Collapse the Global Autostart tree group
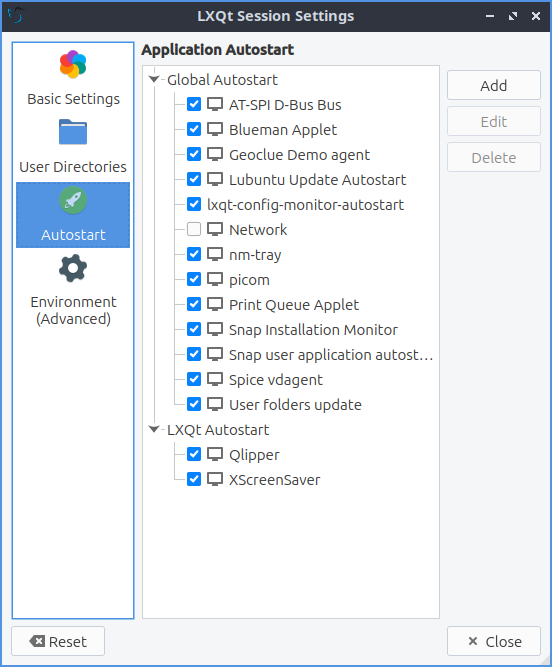Image resolution: width=552 pixels, height=667 pixels. pos(154,79)
